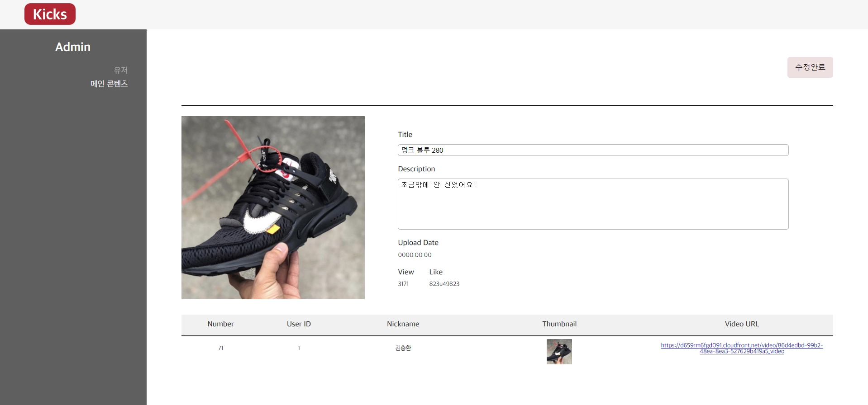Click the User ID cell value 1

pos(299,348)
